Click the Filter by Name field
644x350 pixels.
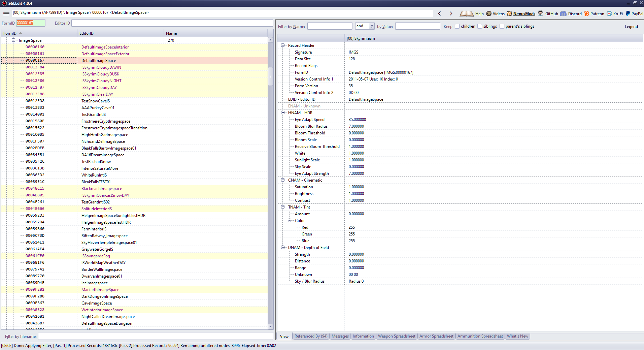click(330, 26)
